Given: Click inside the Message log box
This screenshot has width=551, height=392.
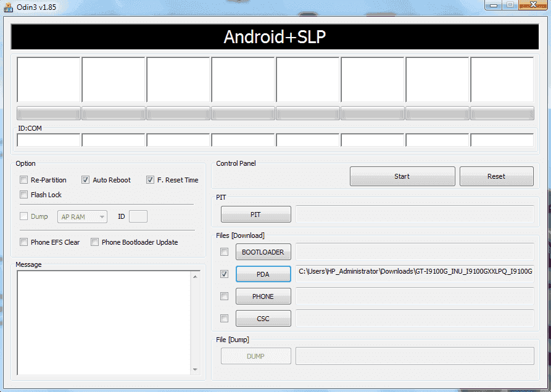Looking at the screenshot, I should click(104, 323).
